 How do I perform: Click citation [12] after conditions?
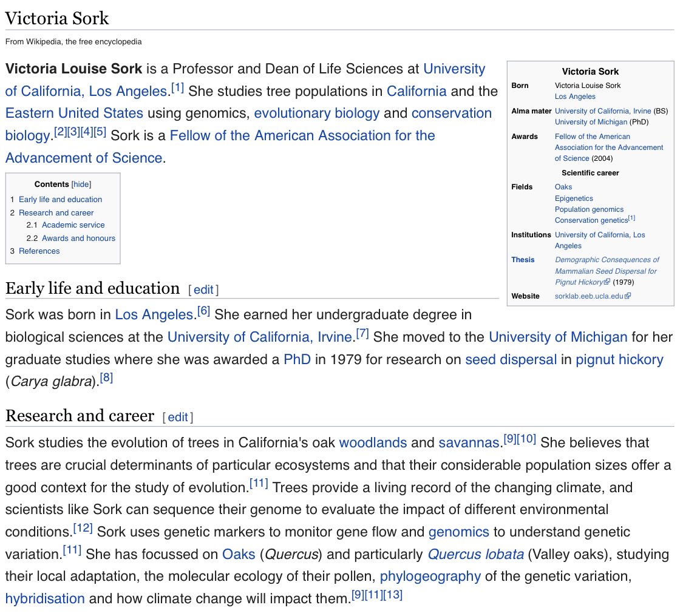tap(83, 529)
